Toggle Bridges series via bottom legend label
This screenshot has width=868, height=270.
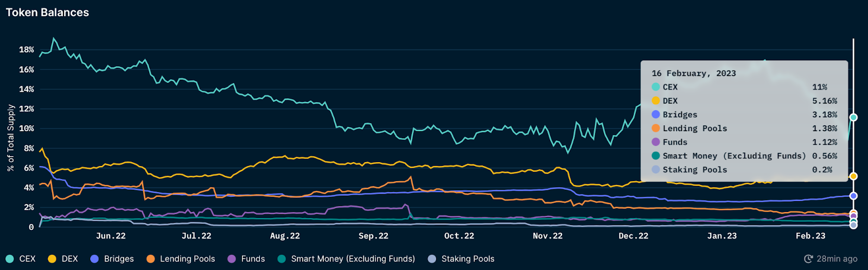[x=119, y=259]
